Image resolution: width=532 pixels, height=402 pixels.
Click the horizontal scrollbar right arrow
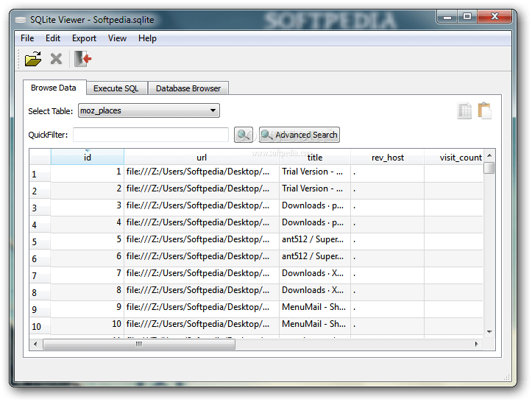coord(476,345)
